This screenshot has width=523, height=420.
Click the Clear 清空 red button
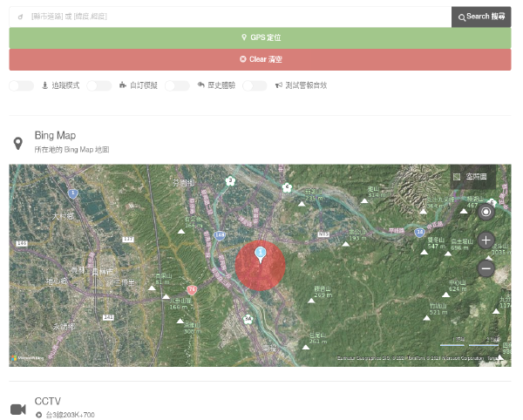pyautogui.click(x=260, y=59)
